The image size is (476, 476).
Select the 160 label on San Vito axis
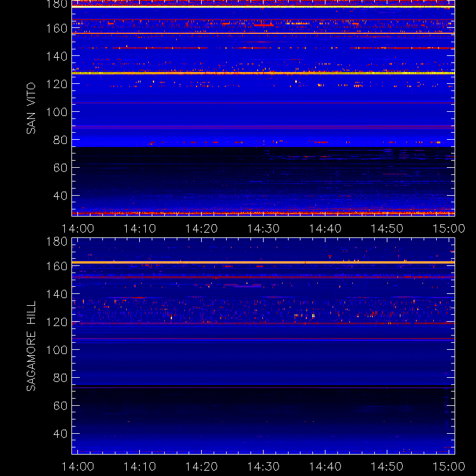coord(57,29)
